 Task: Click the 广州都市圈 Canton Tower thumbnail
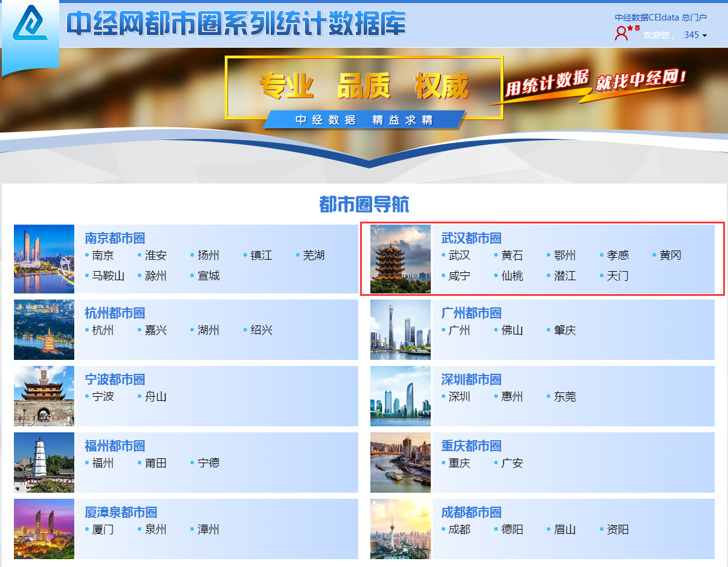[401, 330]
